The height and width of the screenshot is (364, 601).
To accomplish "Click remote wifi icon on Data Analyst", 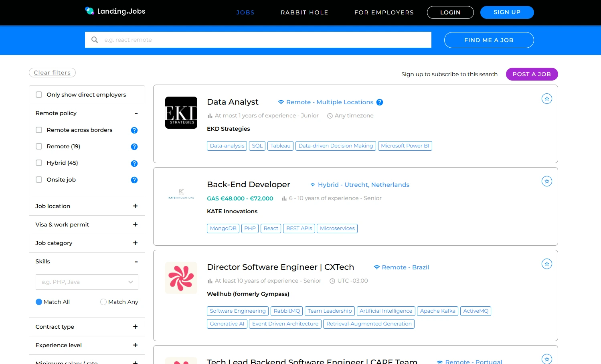I will point(281,102).
